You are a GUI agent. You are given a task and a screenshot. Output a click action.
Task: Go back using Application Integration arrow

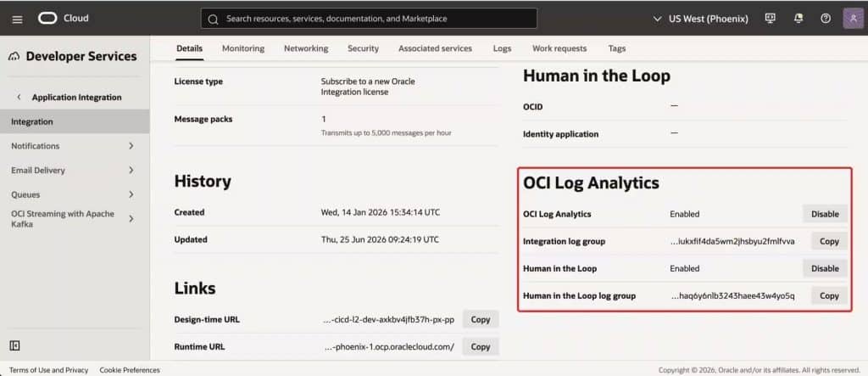click(x=19, y=97)
